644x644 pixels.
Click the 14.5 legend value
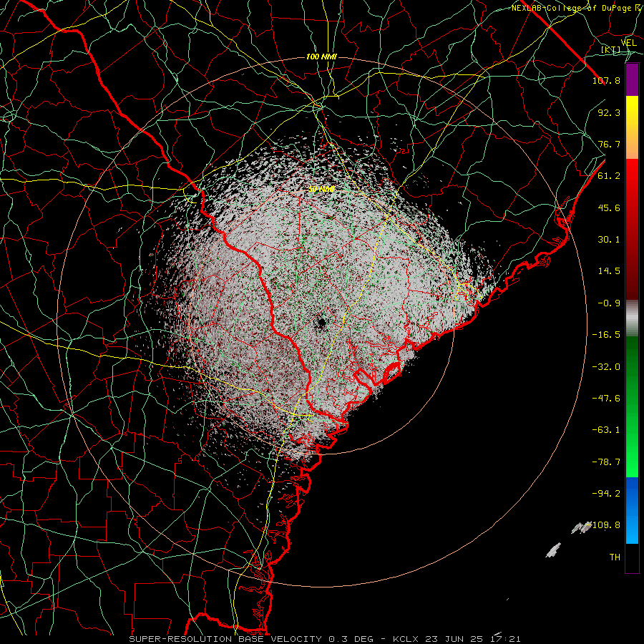point(609,271)
